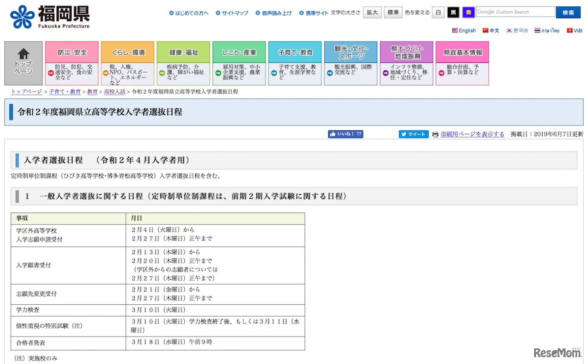This screenshot has height=364, width=588.
Task: Share the page via the ツイート button
Action: point(413,134)
